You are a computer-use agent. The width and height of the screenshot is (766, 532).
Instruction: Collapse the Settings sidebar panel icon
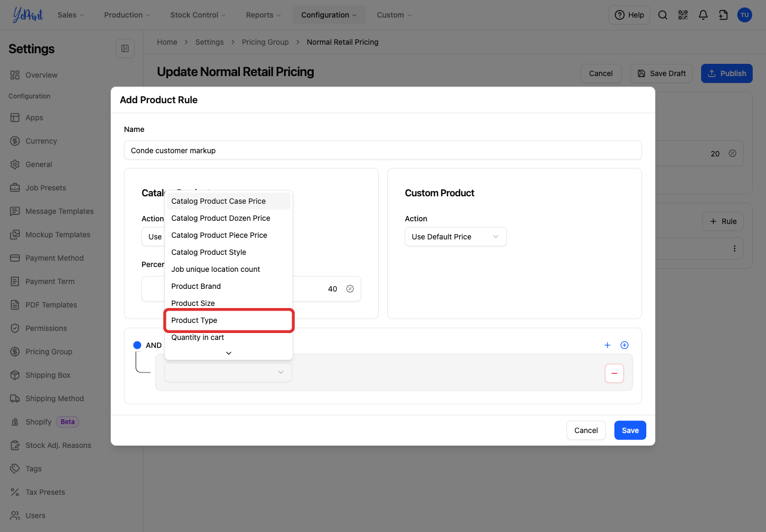[x=125, y=48]
